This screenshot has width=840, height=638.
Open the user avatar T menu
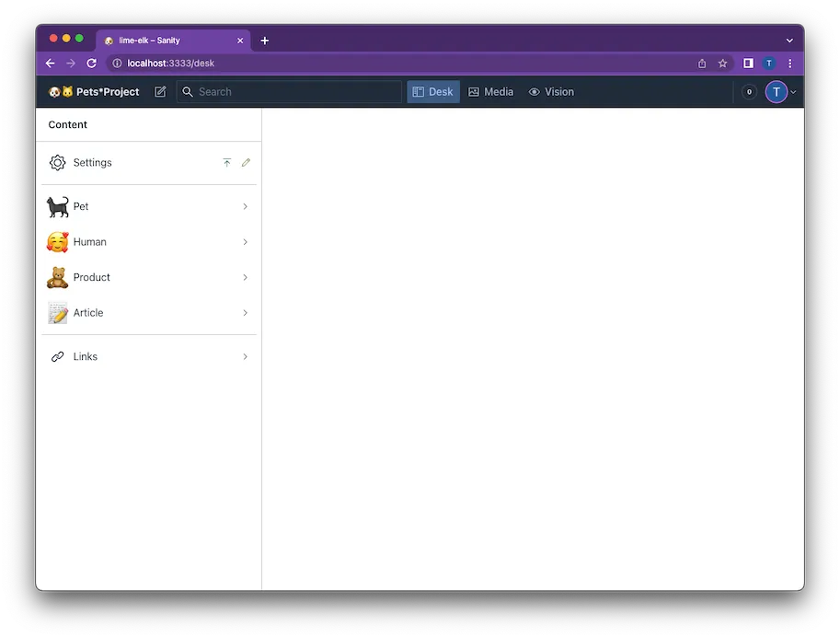point(776,91)
